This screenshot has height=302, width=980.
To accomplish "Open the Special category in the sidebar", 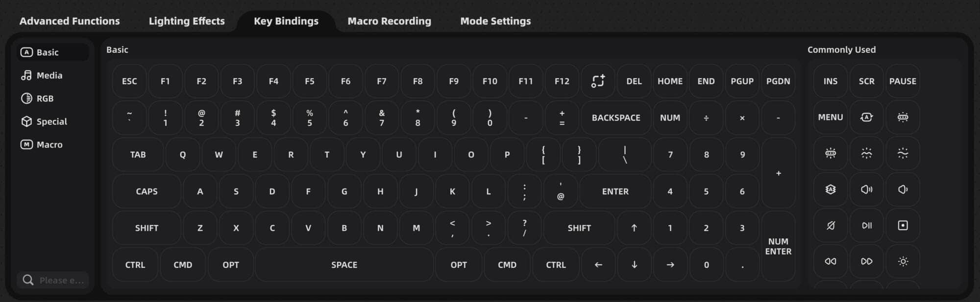I will (x=51, y=121).
